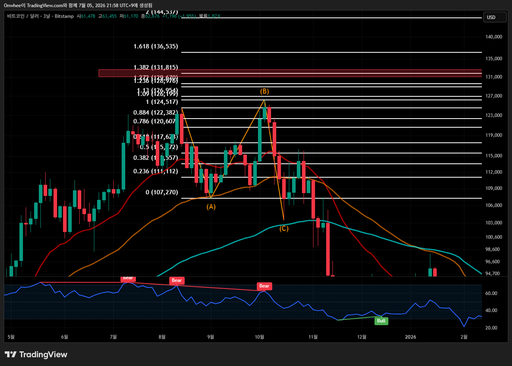Click the RSI 60.00 scale value
Image resolution: width=512 pixels, height=366 pixels.
click(x=491, y=293)
